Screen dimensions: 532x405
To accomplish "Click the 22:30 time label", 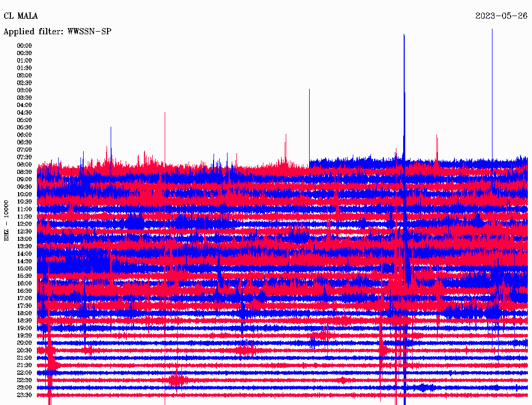I will [24, 380].
